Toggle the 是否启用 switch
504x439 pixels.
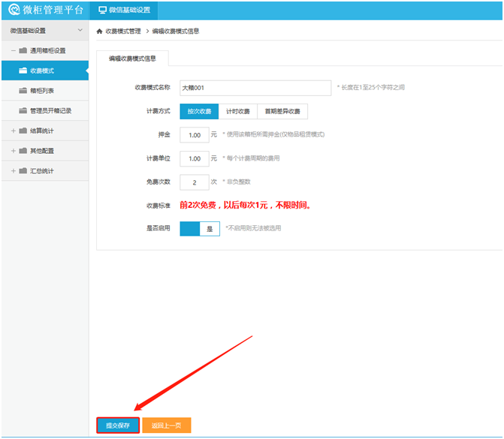pos(200,229)
